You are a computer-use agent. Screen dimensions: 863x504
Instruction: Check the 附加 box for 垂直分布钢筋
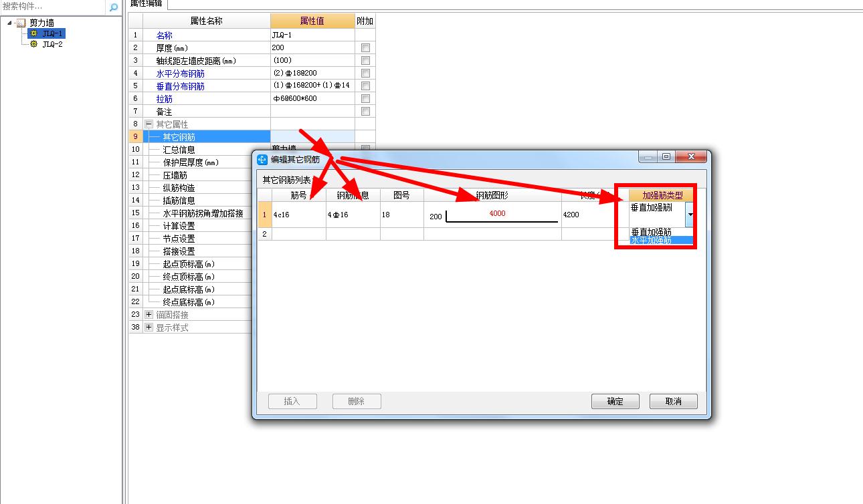click(x=365, y=86)
